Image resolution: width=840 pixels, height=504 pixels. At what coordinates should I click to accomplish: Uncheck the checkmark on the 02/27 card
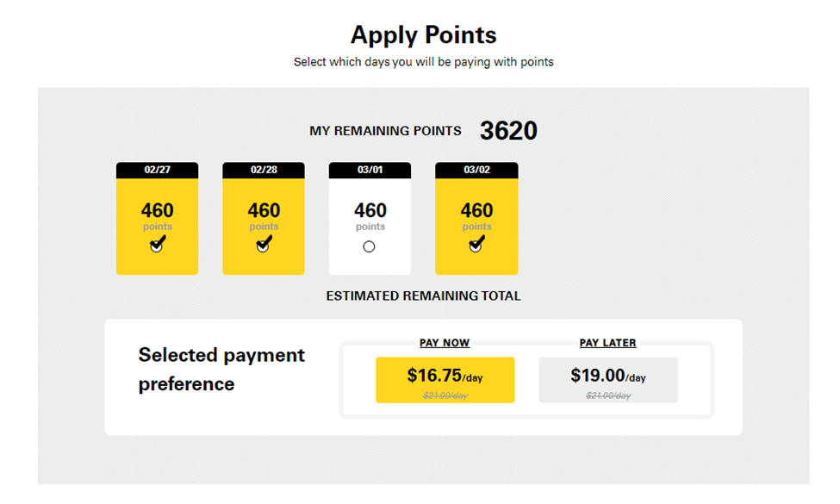[157, 244]
